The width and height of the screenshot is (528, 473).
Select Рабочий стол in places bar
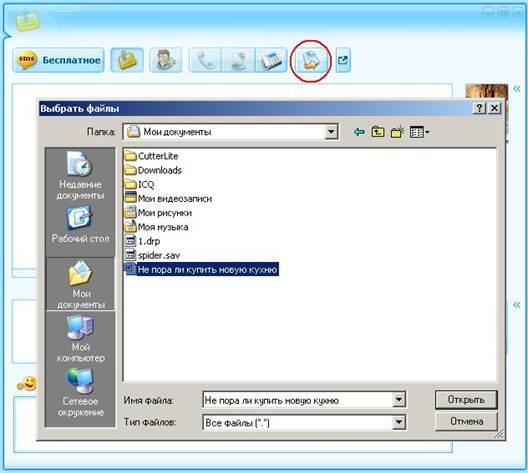pos(80,225)
